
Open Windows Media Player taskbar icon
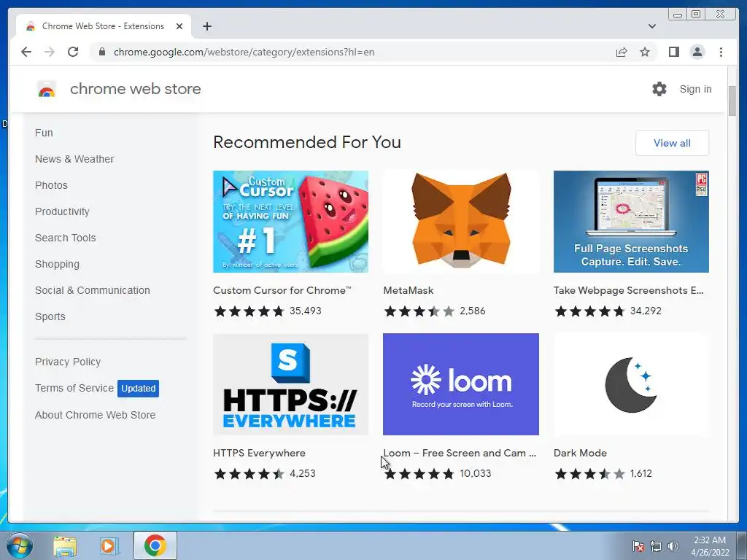109,545
